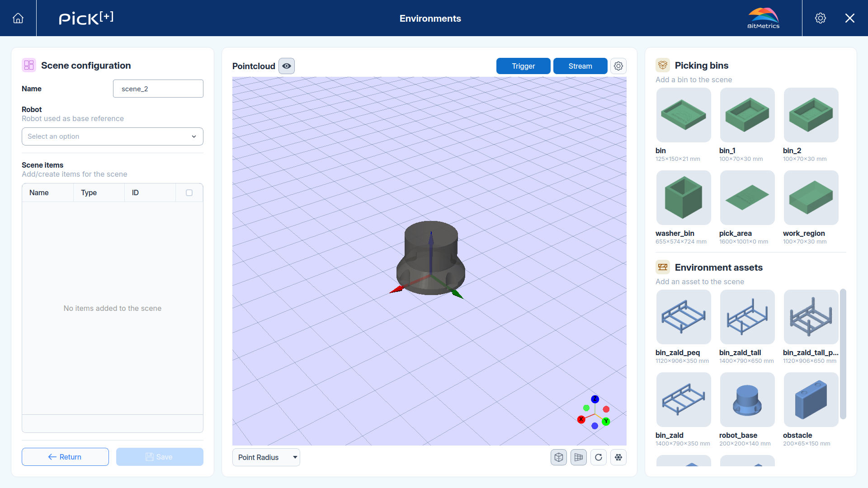Click the camera aperture icon below viewer
This screenshot has height=488, width=868.
[x=618, y=457]
